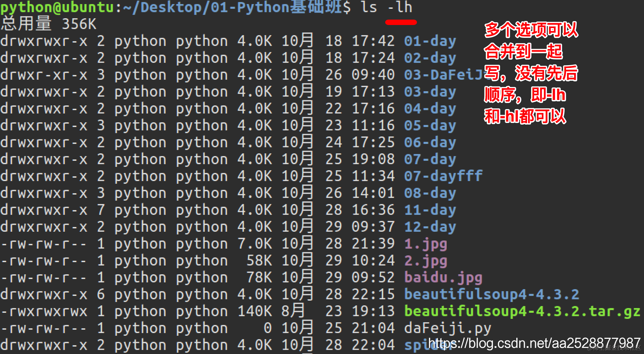The image size is (644, 354).
Task: Select drwxr-xr-x permissions of 03-DaFeiJ row
Action: pos(44,75)
